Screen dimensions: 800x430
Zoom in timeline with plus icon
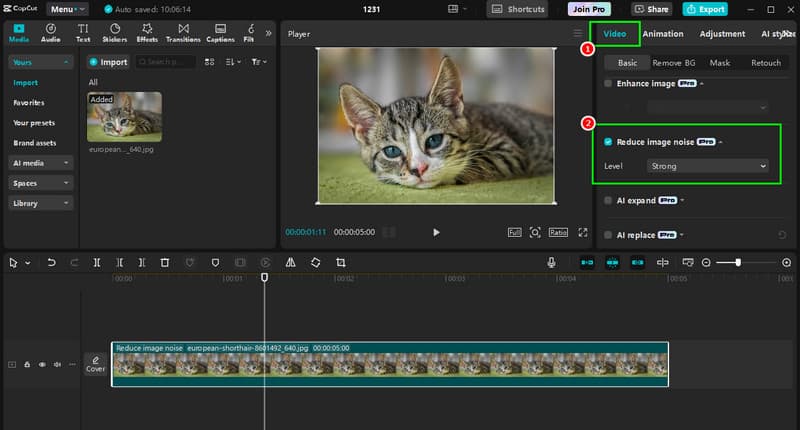click(787, 263)
